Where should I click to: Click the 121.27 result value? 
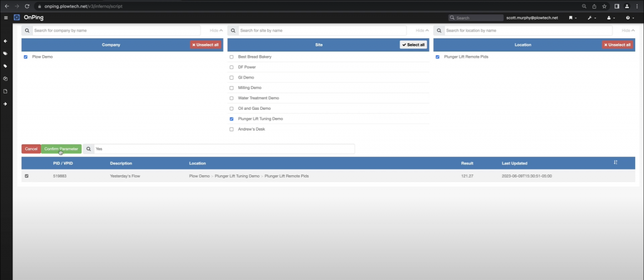467,176
